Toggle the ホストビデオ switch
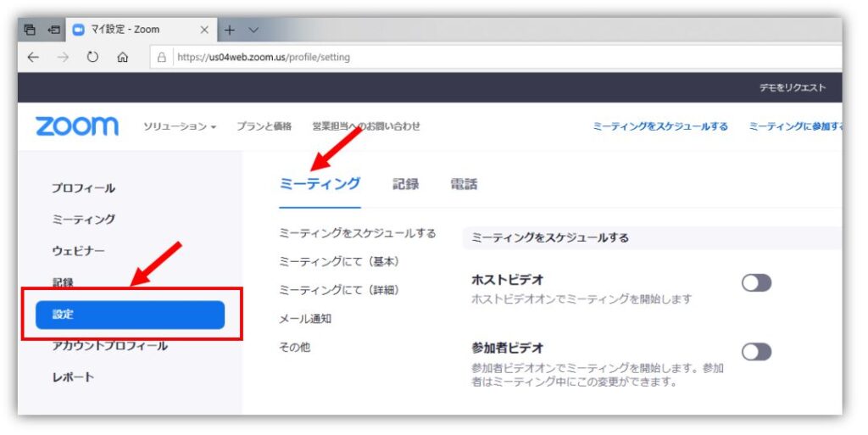This screenshot has width=868, height=435. coord(756,283)
